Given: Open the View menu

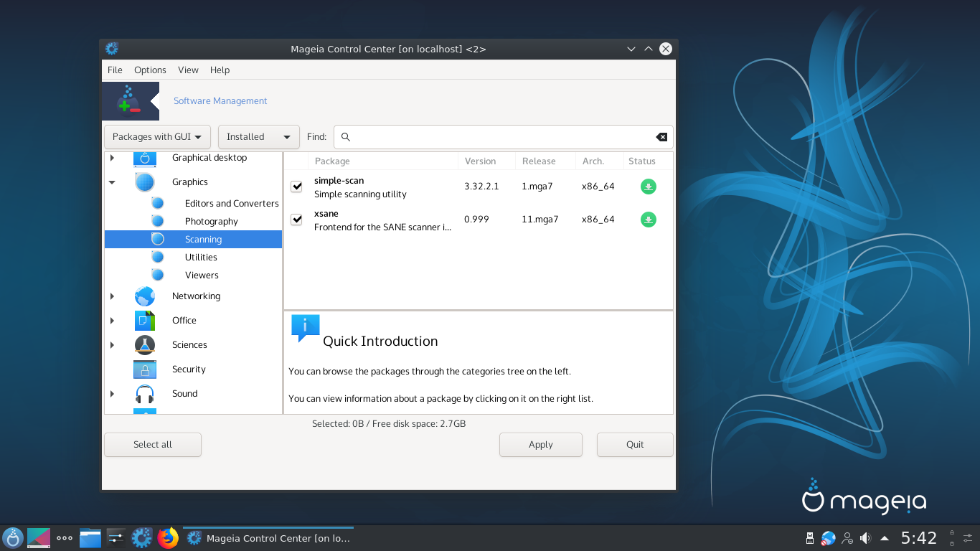Looking at the screenshot, I should click(x=188, y=70).
